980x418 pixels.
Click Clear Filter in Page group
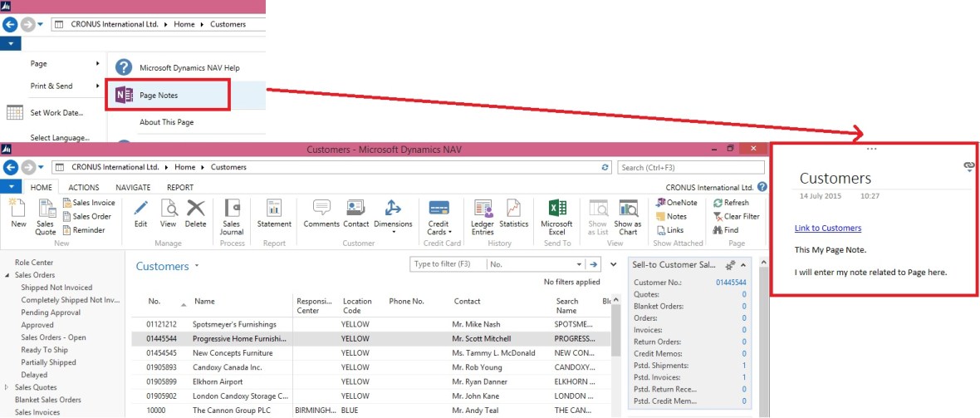pos(737,217)
